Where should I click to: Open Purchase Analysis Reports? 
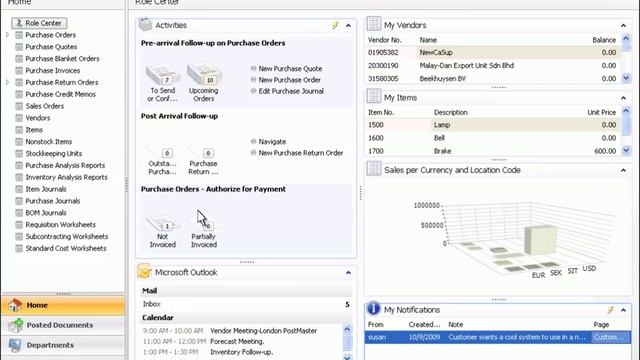coord(65,165)
